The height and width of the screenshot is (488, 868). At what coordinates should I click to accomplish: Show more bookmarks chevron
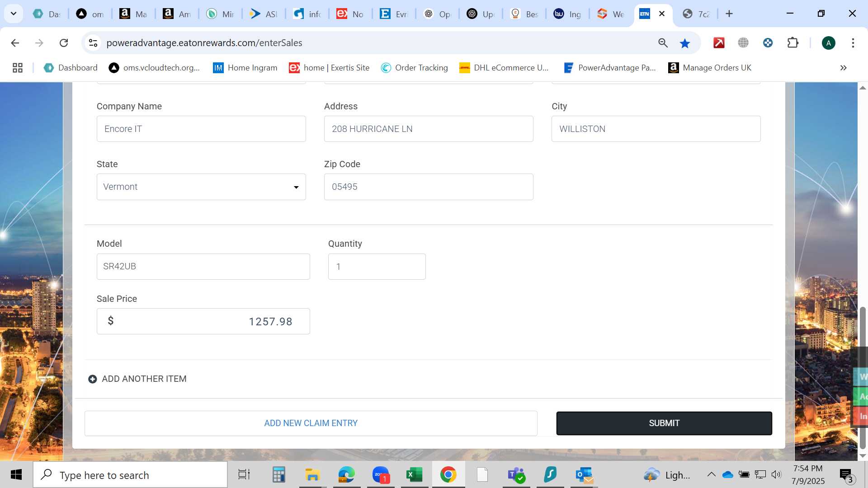coord(843,68)
